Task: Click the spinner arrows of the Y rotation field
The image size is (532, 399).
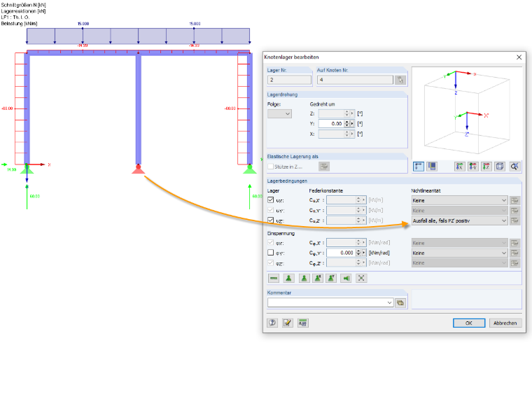Action: pos(346,123)
